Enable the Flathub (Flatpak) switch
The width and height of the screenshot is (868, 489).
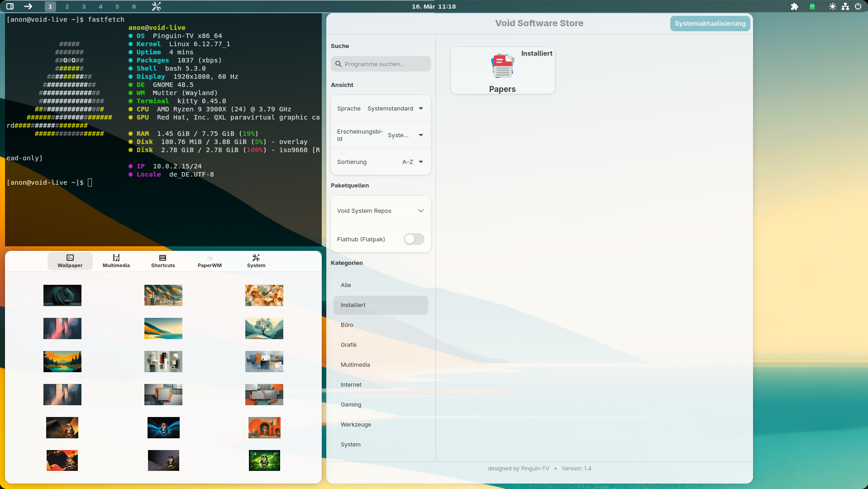[x=414, y=239]
